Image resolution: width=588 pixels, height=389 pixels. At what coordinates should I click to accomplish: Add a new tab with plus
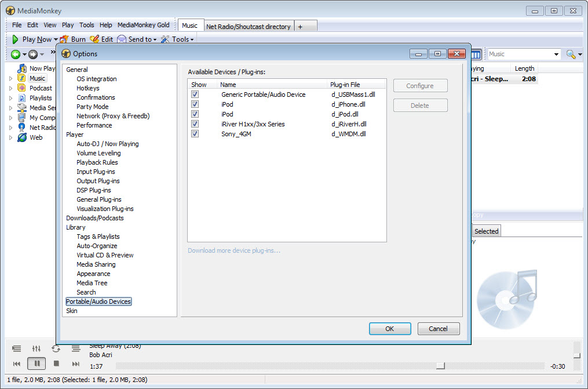(300, 27)
